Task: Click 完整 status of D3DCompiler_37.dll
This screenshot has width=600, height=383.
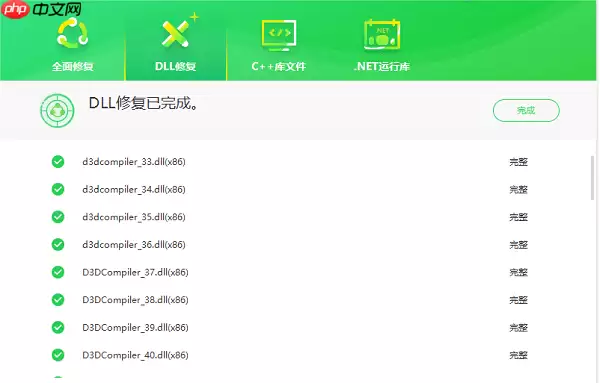Action: click(518, 272)
